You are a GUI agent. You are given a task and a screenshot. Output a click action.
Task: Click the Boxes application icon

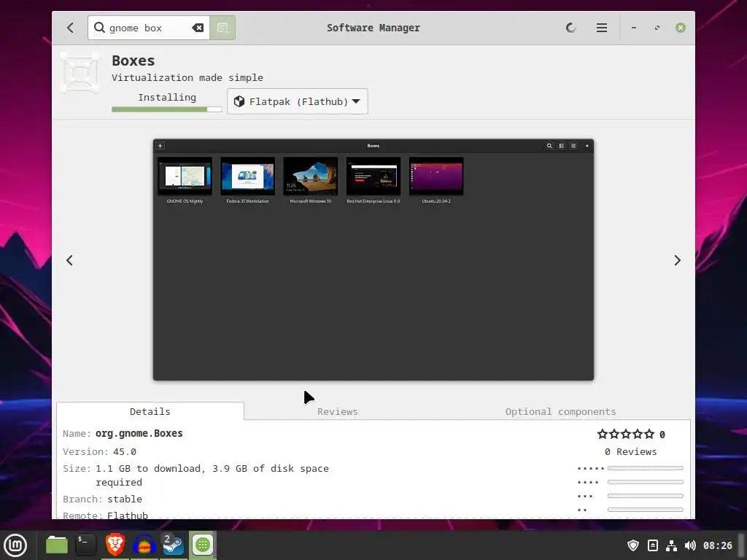click(x=80, y=72)
